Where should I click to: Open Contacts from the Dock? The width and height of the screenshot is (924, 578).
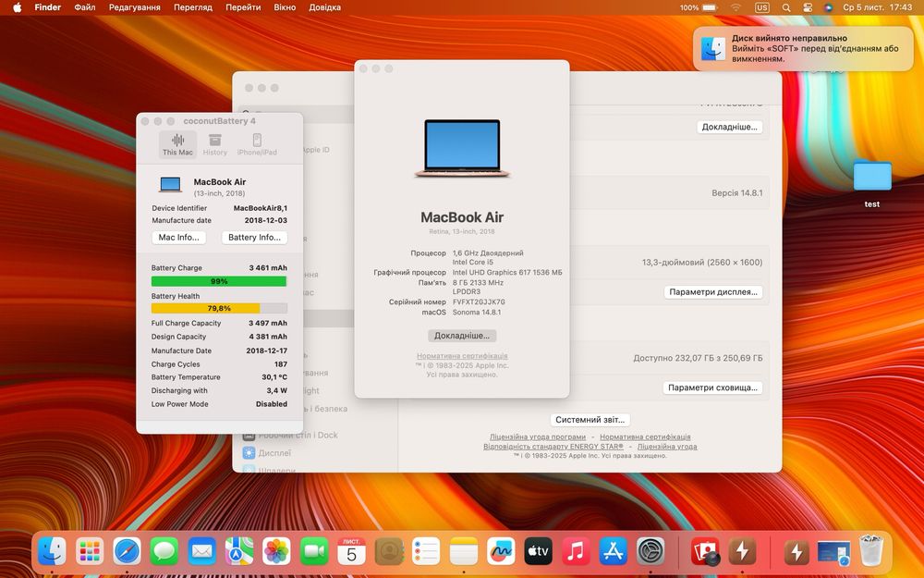click(389, 552)
